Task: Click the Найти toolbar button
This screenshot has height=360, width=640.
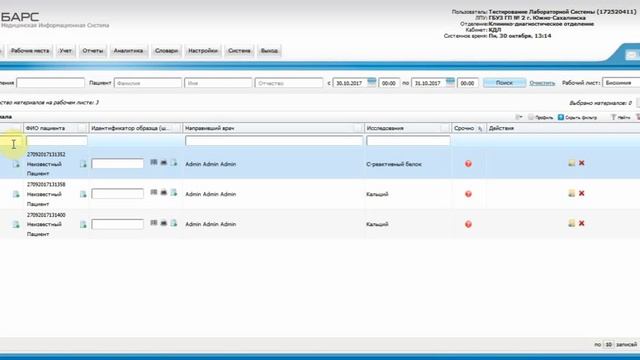Action: (620, 117)
